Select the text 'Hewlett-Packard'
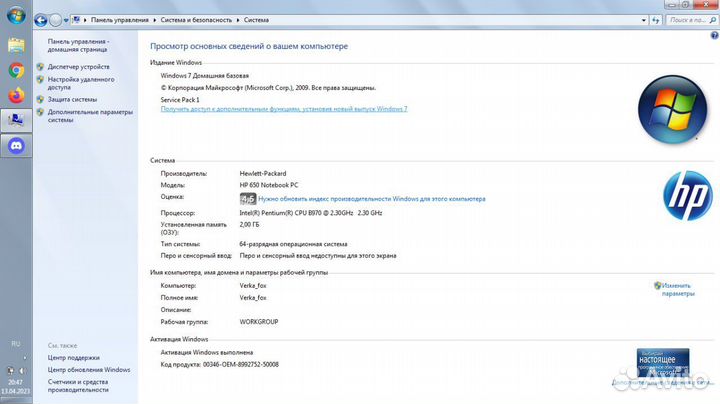Viewport: 720px width, 404px height. point(263,174)
